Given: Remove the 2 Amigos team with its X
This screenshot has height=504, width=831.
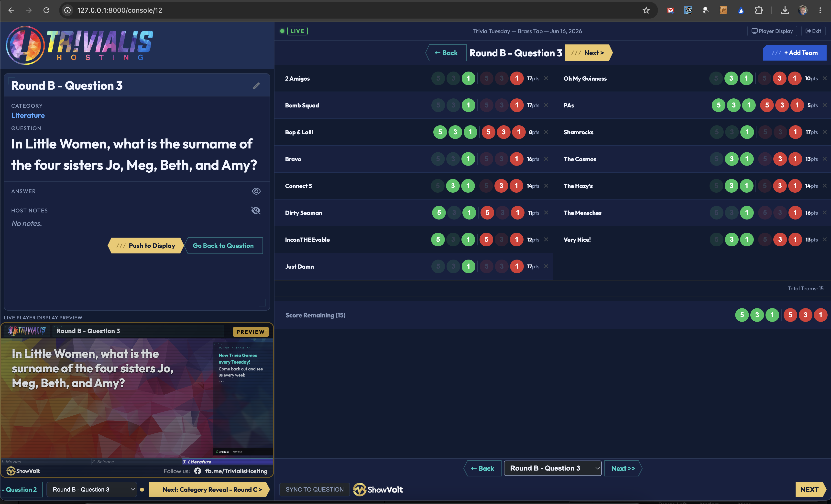Looking at the screenshot, I should (x=546, y=78).
